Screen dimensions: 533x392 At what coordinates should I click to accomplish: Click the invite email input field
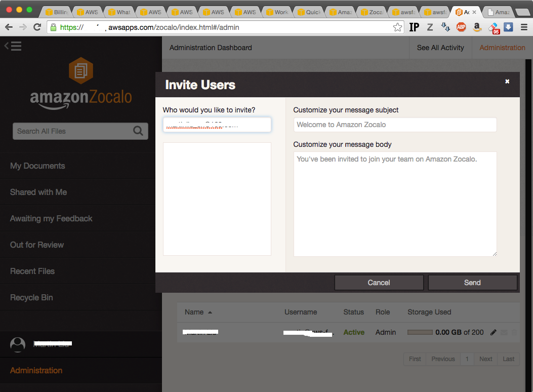coord(217,125)
